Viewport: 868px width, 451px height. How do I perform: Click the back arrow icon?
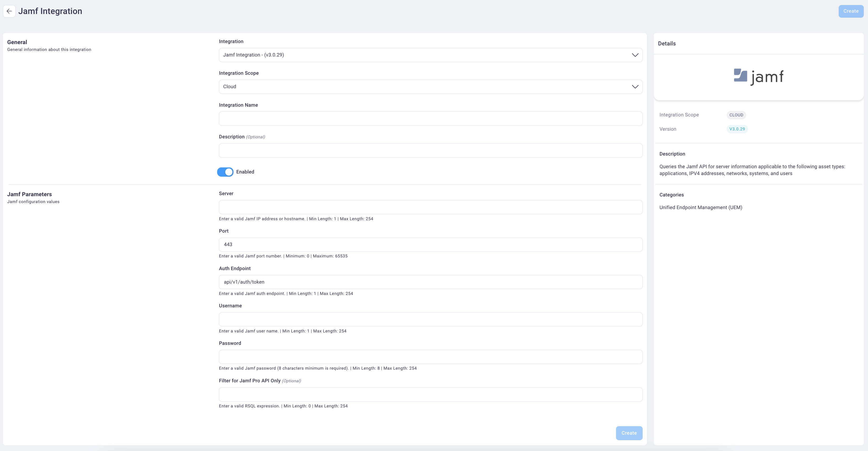pos(9,11)
